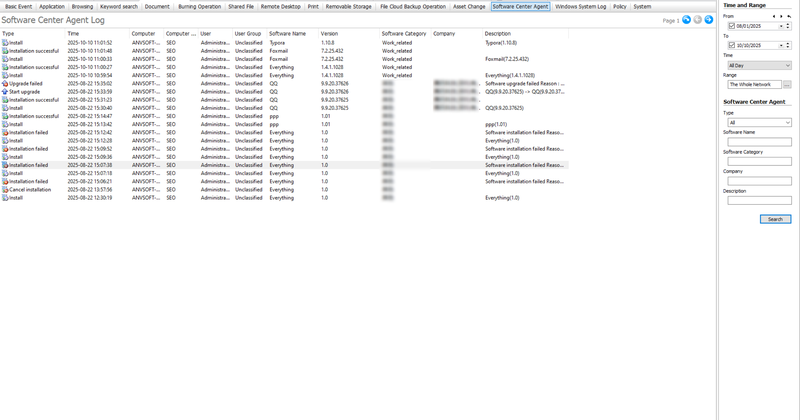This screenshot has width=800, height=420.
Task: Click icon of Install row at 12:30:19
Action: [x=5, y=198]
